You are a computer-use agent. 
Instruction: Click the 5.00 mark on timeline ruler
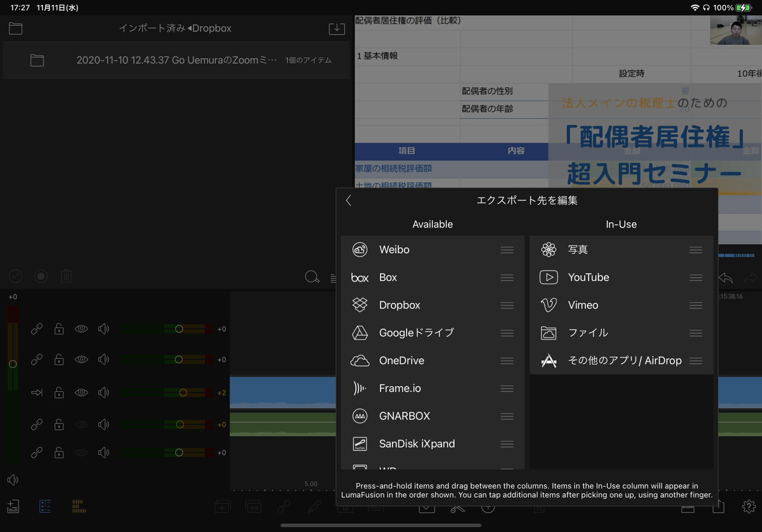pos(311,483)
